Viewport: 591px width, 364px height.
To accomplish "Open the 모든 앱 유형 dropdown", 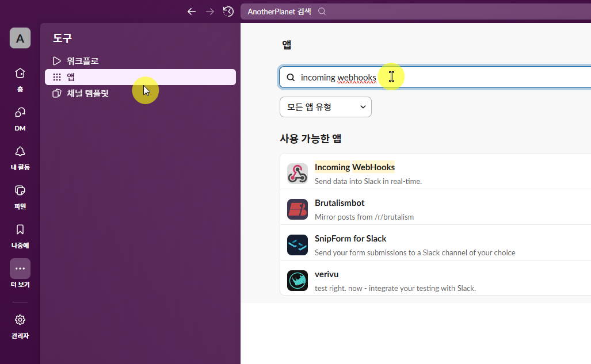I will pos(326,107).
